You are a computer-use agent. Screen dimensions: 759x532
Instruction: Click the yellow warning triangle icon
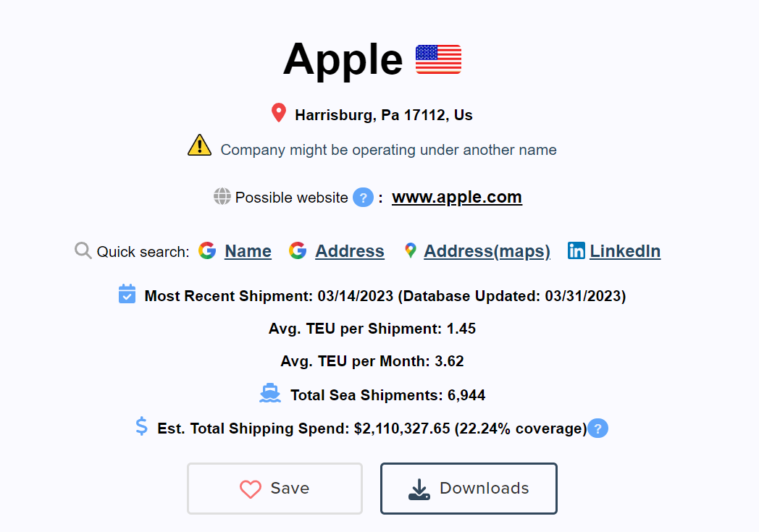(199, 145)
